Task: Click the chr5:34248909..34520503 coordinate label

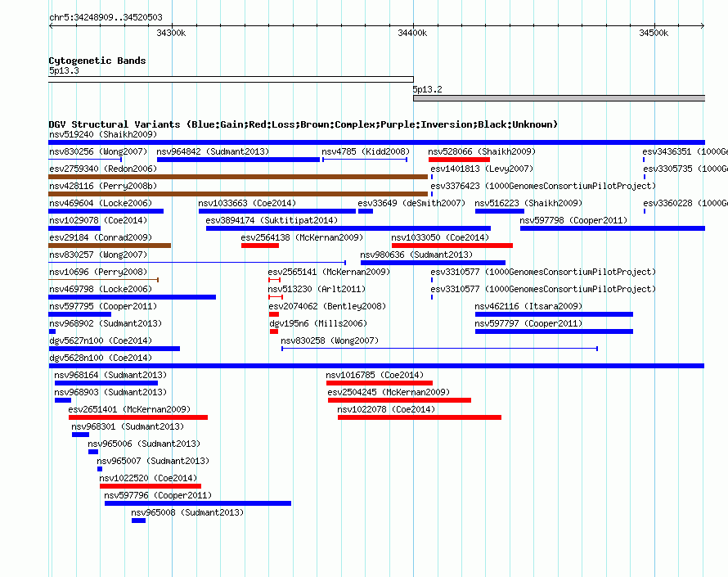Action: point(106,17)
